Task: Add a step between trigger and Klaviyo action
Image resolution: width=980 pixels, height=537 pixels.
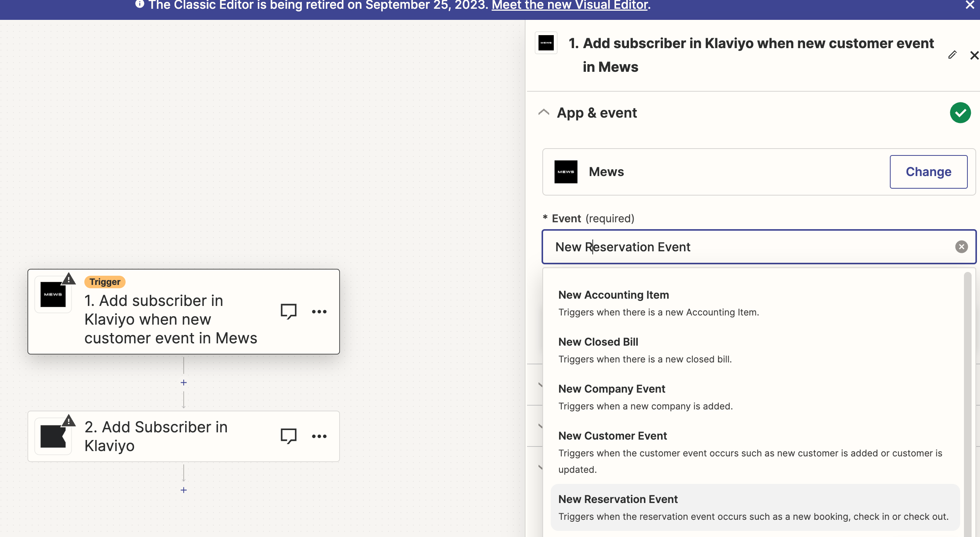Action: click(x=184, y=382)
